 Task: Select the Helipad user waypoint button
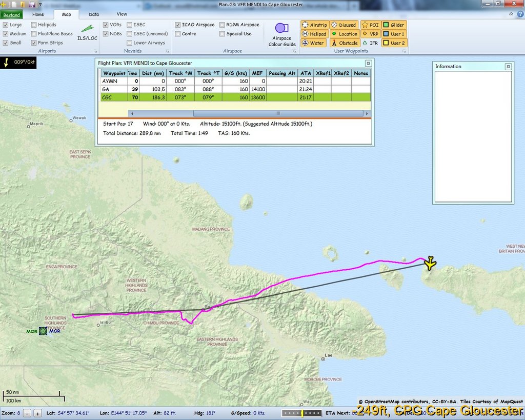click(x=314, y=34)
